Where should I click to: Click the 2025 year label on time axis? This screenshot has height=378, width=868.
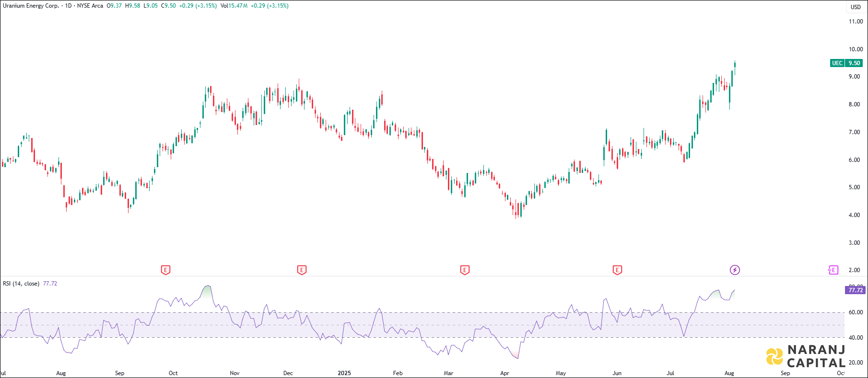pos(344,373)
